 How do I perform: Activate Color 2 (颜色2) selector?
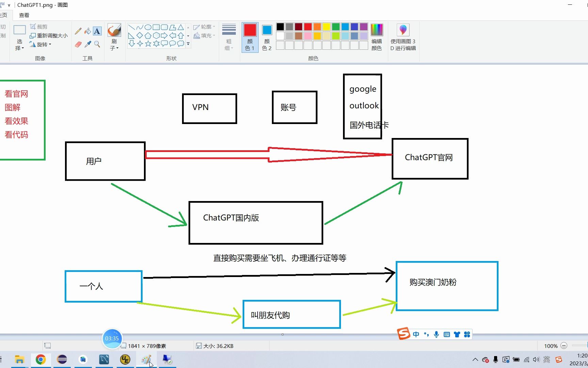267,37
